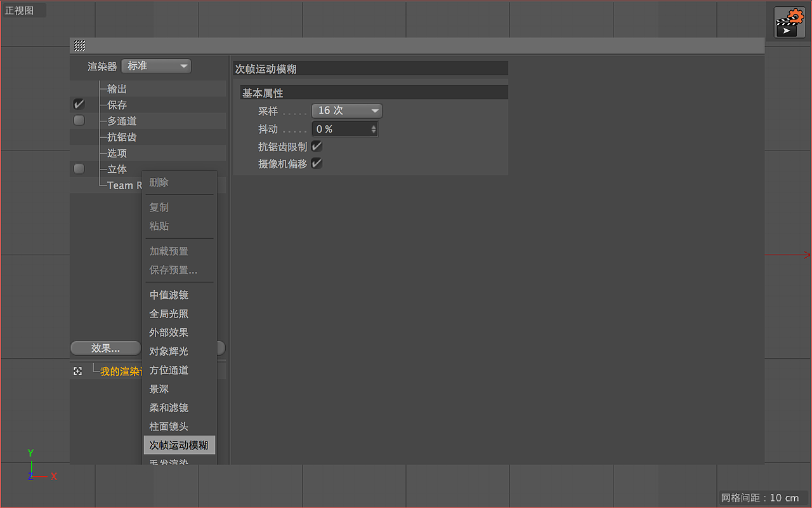The height and width of the screenshot is (508, 812).
Task: Toggle the 保存 checkbox
Action: [x=79, y=105]
